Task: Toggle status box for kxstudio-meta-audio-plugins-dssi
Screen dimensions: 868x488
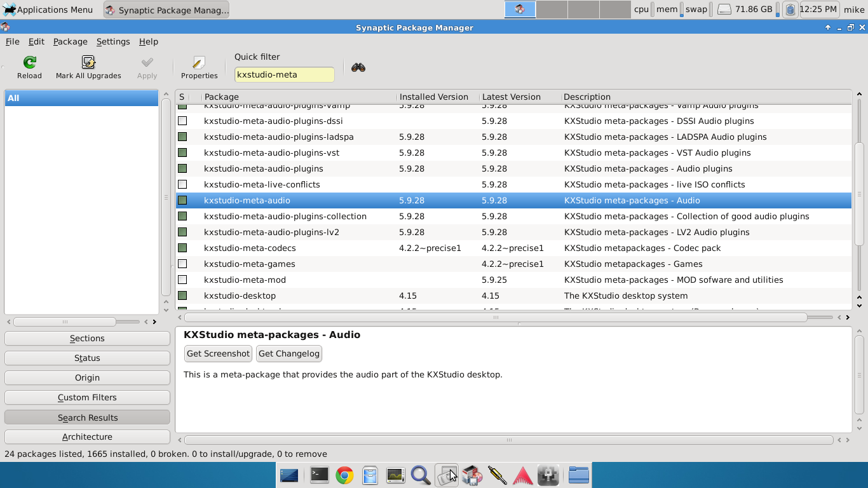Action: [182, 121]
